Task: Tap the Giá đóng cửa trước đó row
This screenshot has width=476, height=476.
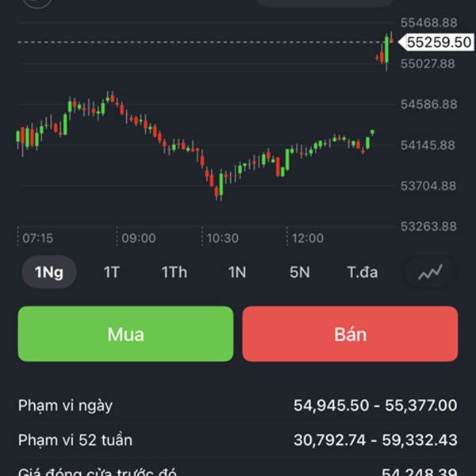Action: click(x=238, y=471)
